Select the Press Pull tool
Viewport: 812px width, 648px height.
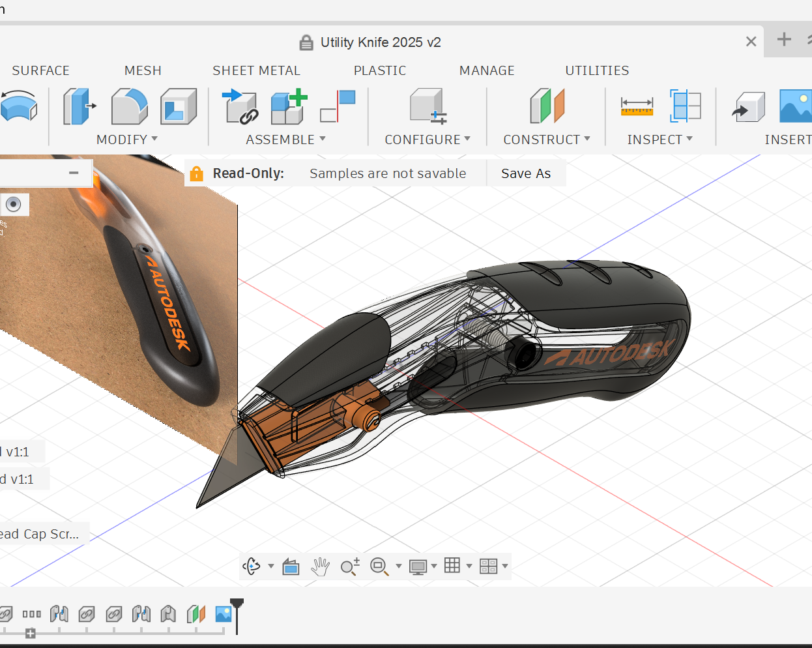(79, 107)
